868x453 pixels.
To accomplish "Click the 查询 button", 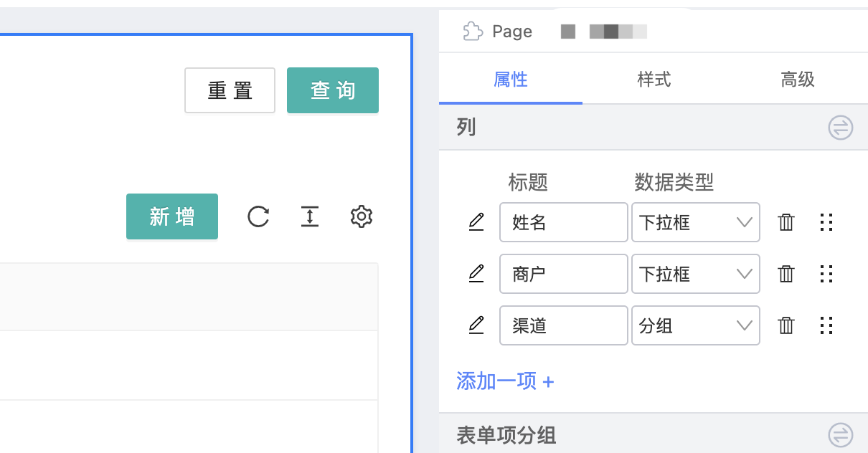I will (333, 90).
